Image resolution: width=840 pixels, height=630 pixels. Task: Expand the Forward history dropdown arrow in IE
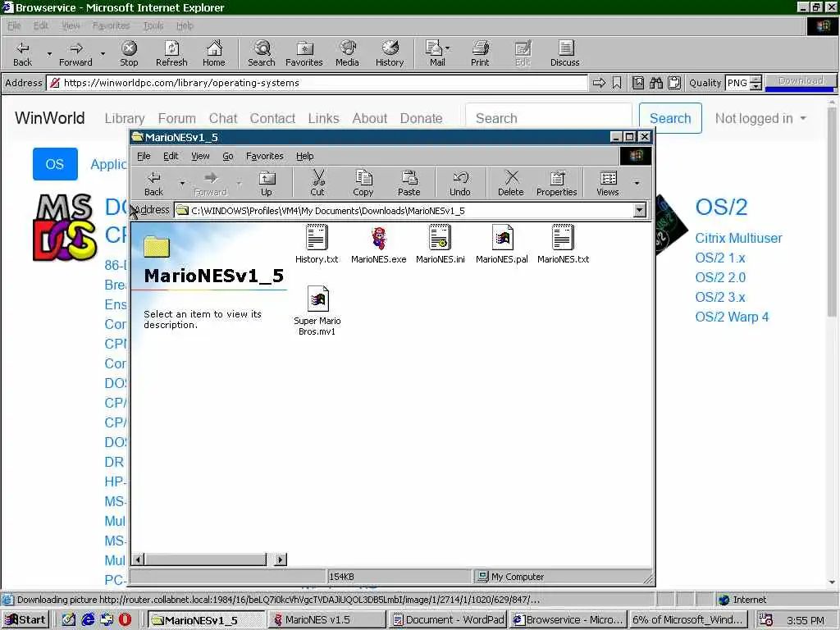(x=103, y=54)
